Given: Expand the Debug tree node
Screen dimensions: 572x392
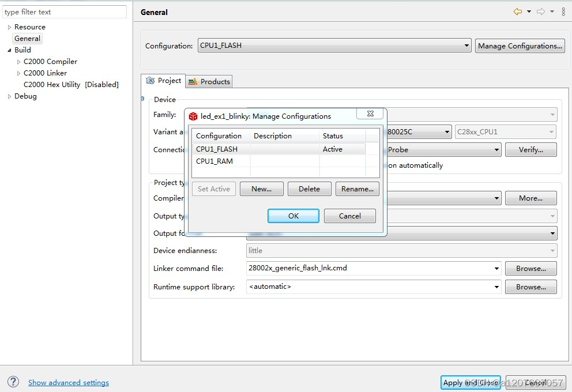Looking at the screenshot, I should 9,97.
